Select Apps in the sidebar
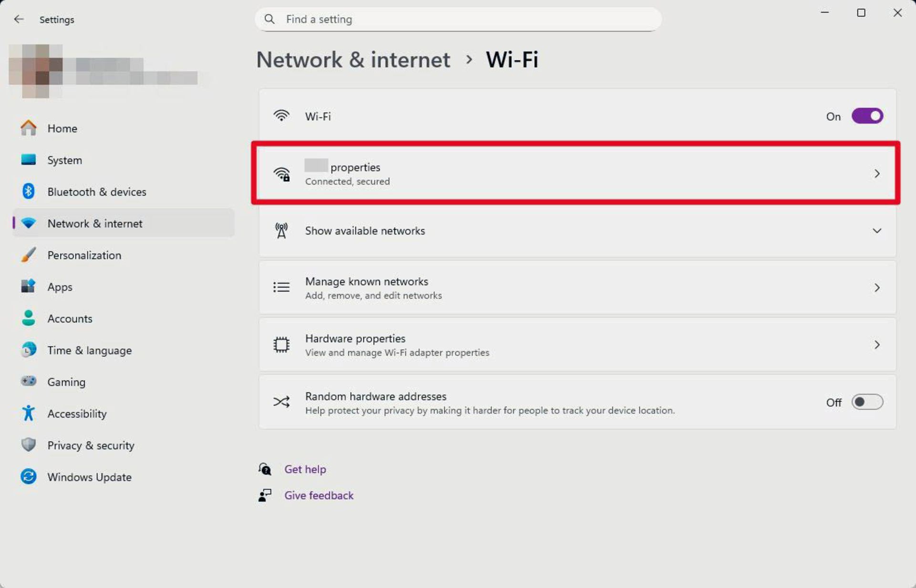Viewport: 916px width, 588px height. click(x=60, y=287)
